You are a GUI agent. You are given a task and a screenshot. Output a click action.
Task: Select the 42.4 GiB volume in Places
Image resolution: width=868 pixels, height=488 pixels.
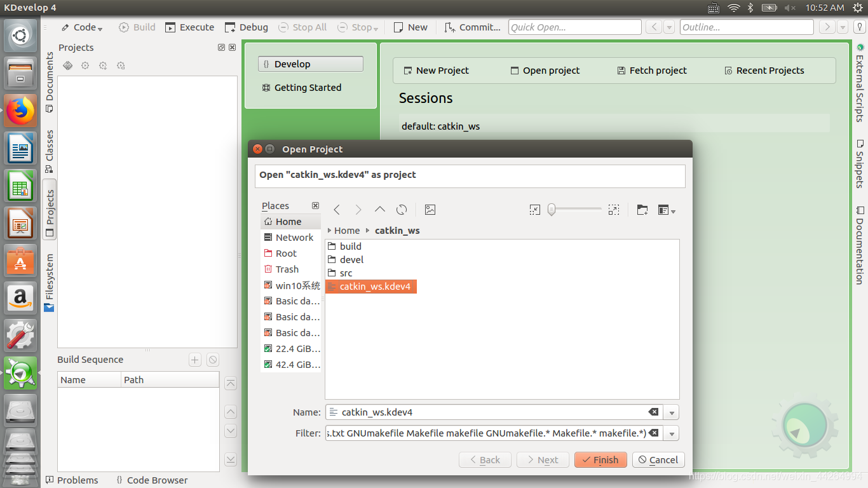(290, 365)
